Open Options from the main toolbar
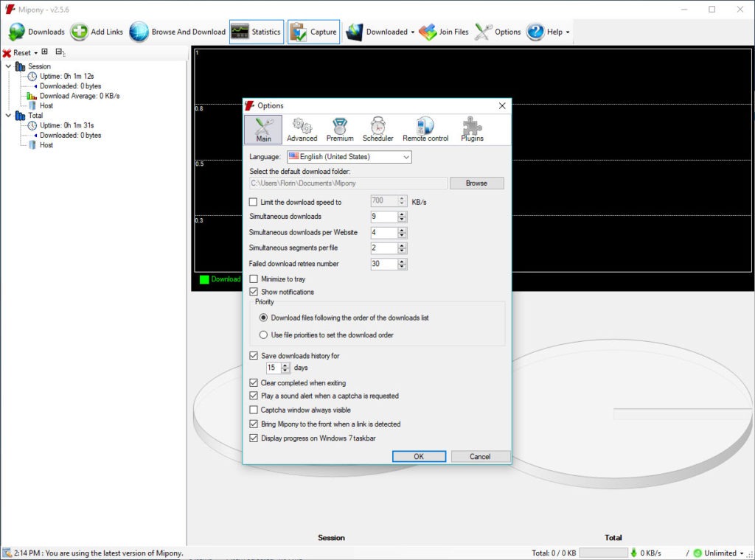 point(498,32)
